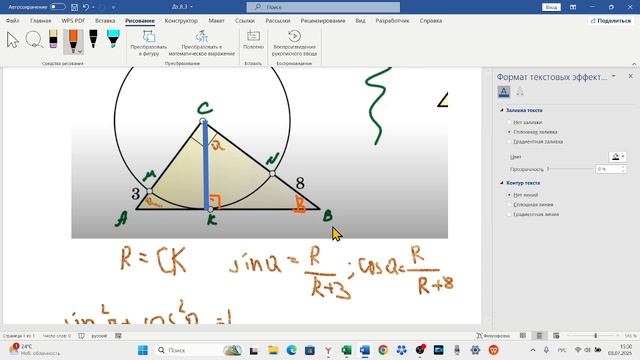Collapse the ribbon with the chevron
Screen dimensions: 640x360
pyautogui.click(x=634, y=64)
